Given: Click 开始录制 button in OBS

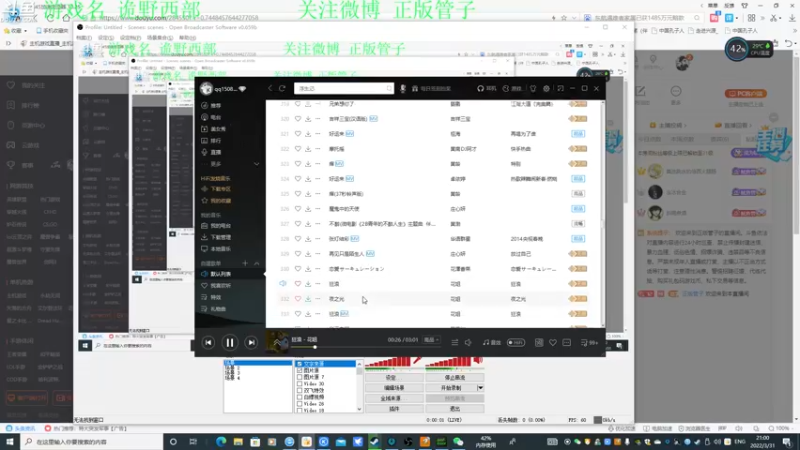Looking at the screenshot, I should click(x=451, y=388).
